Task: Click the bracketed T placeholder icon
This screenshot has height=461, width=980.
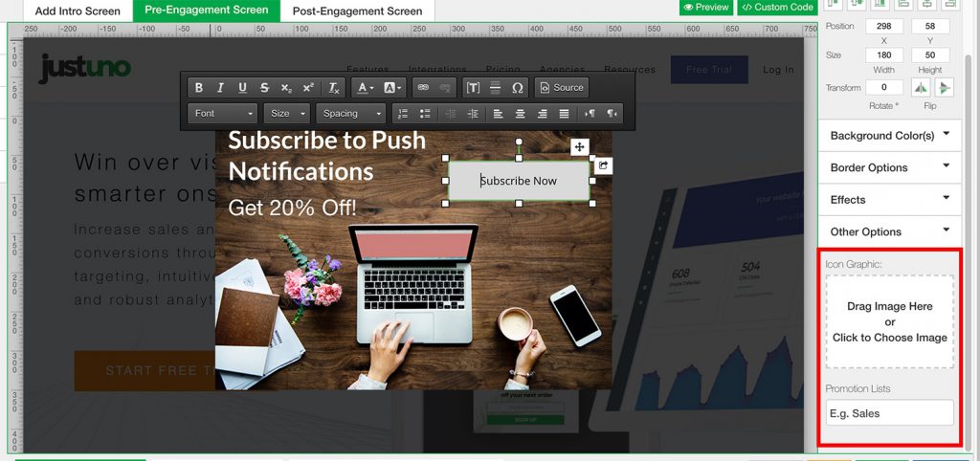Action: [x=473, y=88]
